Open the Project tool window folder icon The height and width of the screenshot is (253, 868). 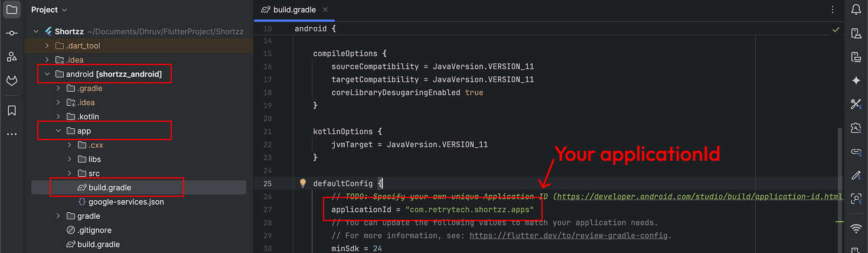tap(12, 10)
